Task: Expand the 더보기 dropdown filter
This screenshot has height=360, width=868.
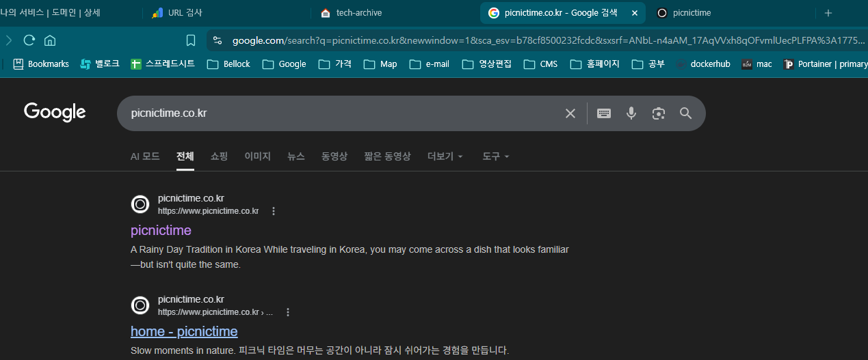Action: click(445, 156)
